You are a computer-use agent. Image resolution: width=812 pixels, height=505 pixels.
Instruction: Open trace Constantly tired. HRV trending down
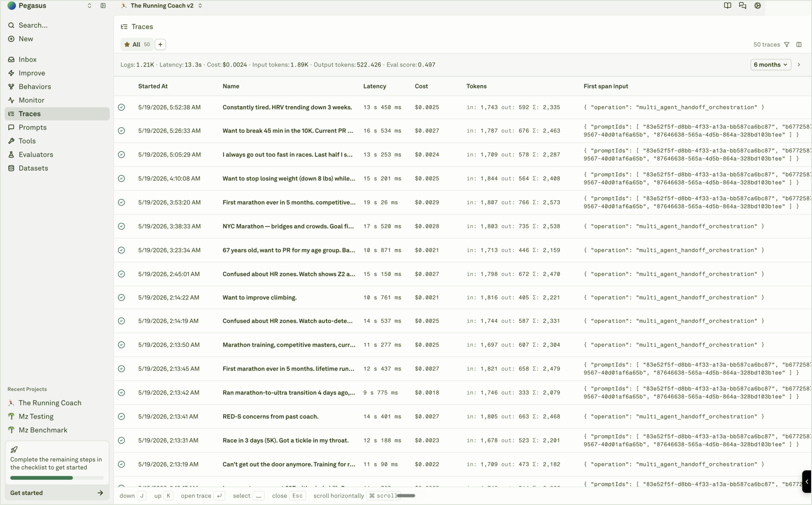coord(287,107)
